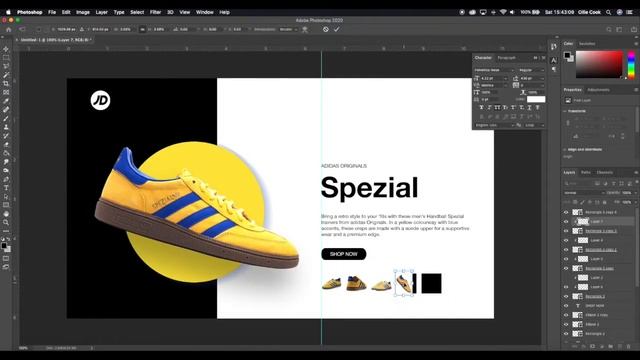Switch to warp mode icon
Screen dimensions: 640x360
pos(305,29)
